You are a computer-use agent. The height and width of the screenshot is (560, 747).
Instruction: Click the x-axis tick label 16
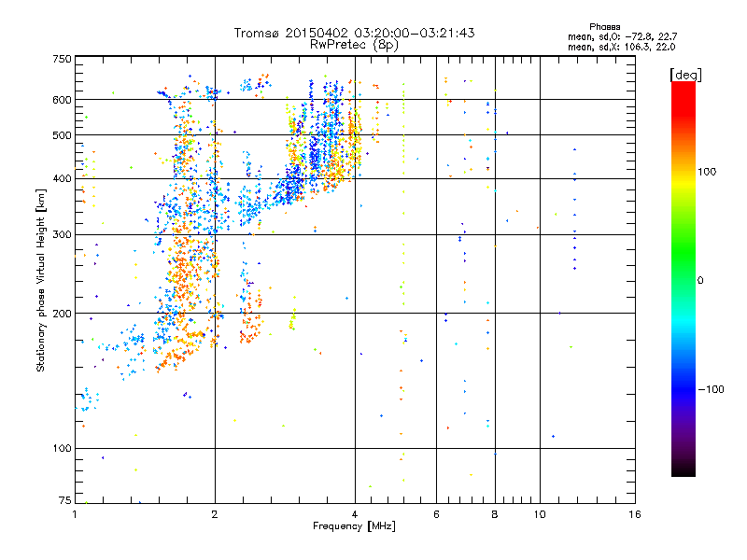(x=635, y=514)
